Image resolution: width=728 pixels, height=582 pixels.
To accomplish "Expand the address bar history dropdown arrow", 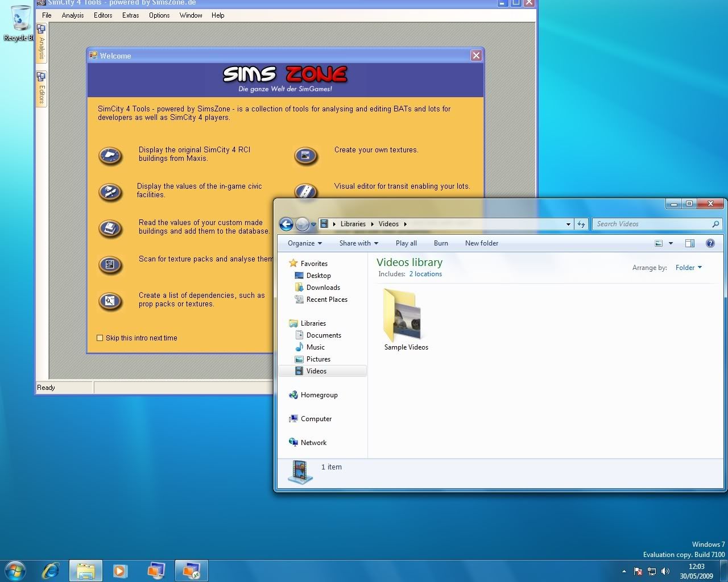I will (568, 224).
